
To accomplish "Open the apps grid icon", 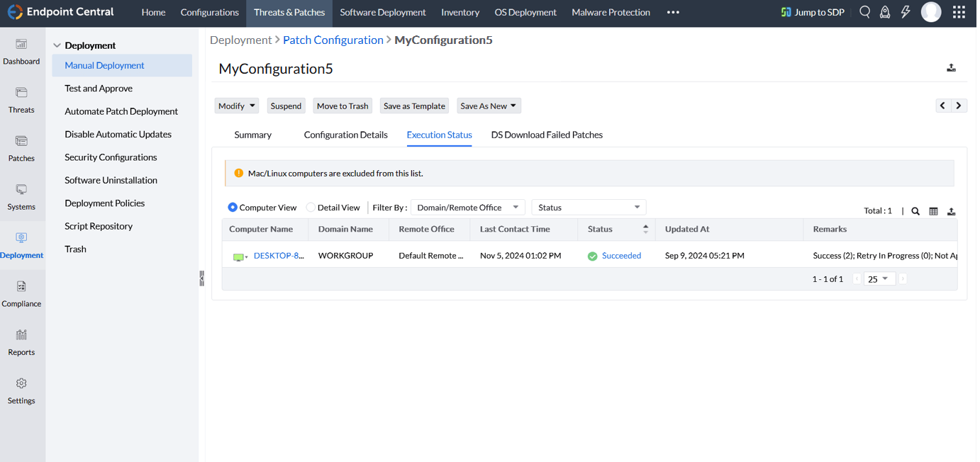I will 959,12.
